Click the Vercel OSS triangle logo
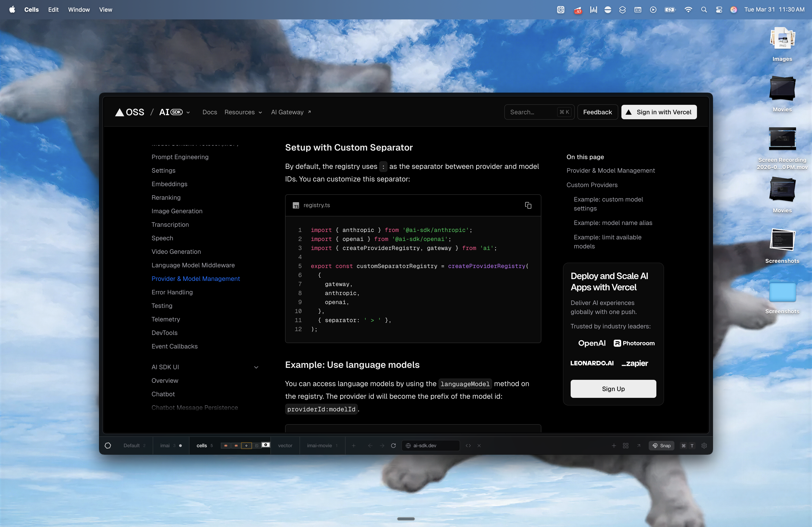 click(119, 112)
